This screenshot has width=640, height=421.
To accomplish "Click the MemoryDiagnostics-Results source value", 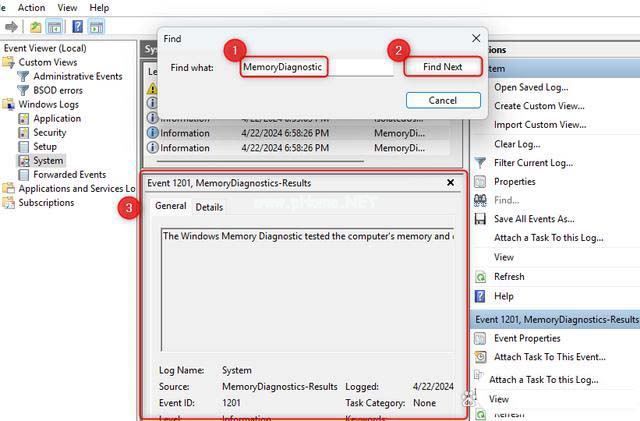I will pyautogui.click(x=280, y=386).
